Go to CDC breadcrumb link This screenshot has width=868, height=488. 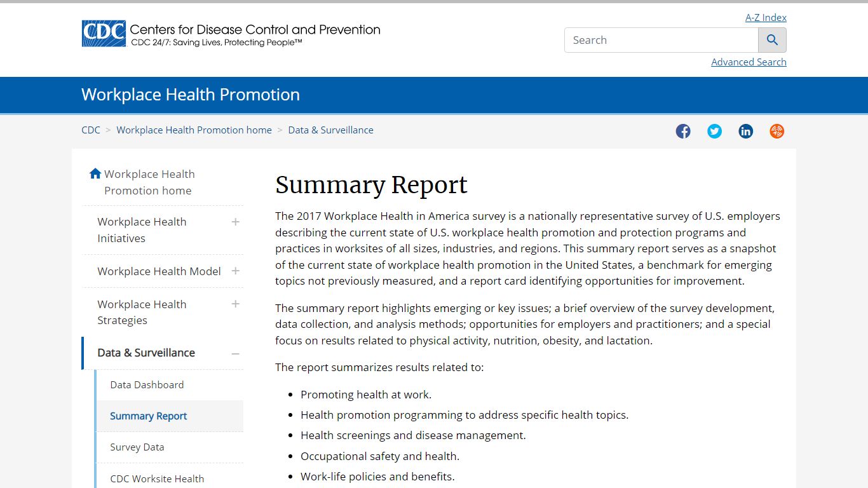tap(91, 130)
